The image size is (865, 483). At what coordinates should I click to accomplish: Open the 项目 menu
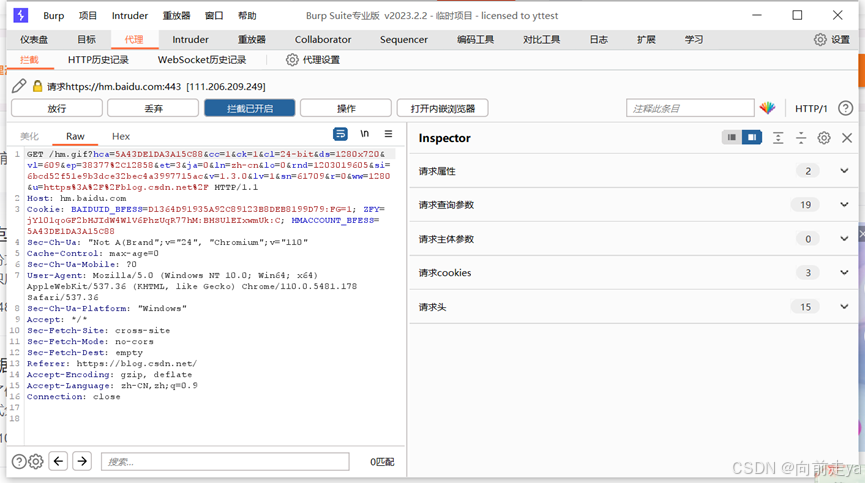click(88, 15)
